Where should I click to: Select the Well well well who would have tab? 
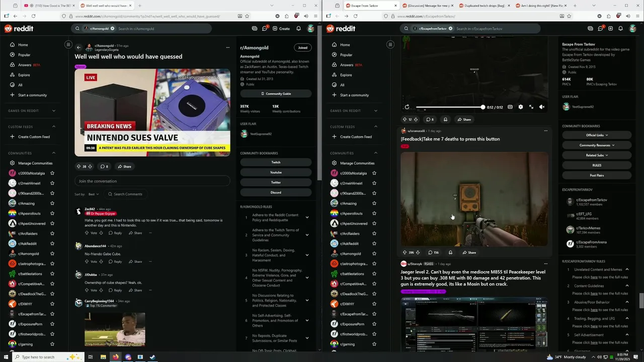pyautogui.click(x=106, y=6)
